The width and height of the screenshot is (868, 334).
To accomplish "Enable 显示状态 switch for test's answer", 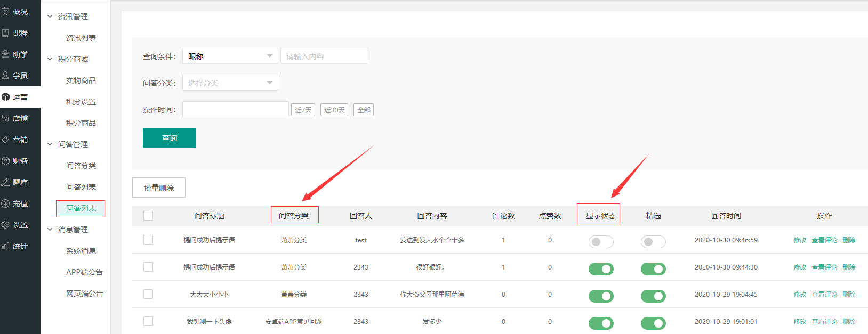I will pos(601,242).
